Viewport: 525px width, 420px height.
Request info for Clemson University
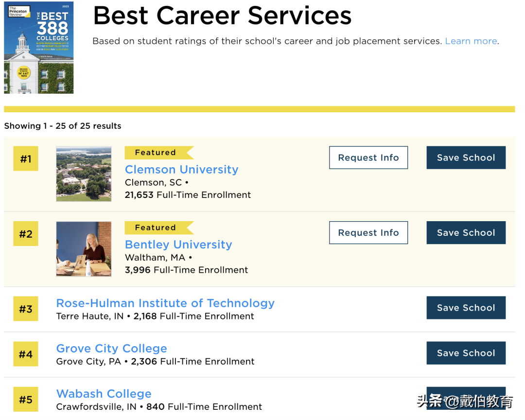[x=368, y=158]
